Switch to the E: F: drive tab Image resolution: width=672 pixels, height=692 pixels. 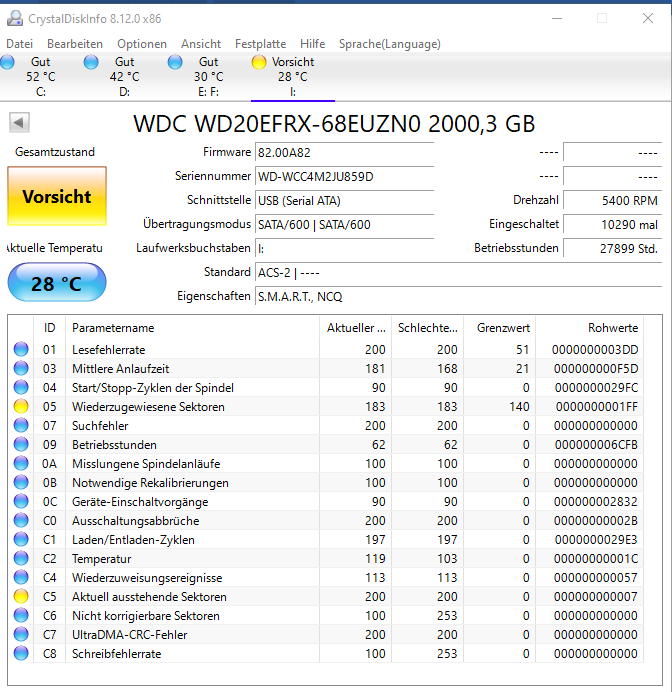click(x=208, y=76)
